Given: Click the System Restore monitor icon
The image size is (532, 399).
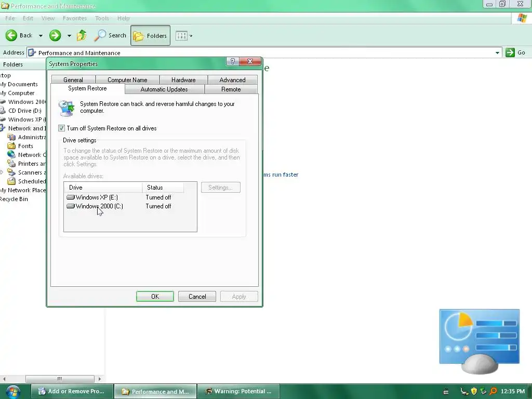Looking at the screenshot, I should point(66,108).
